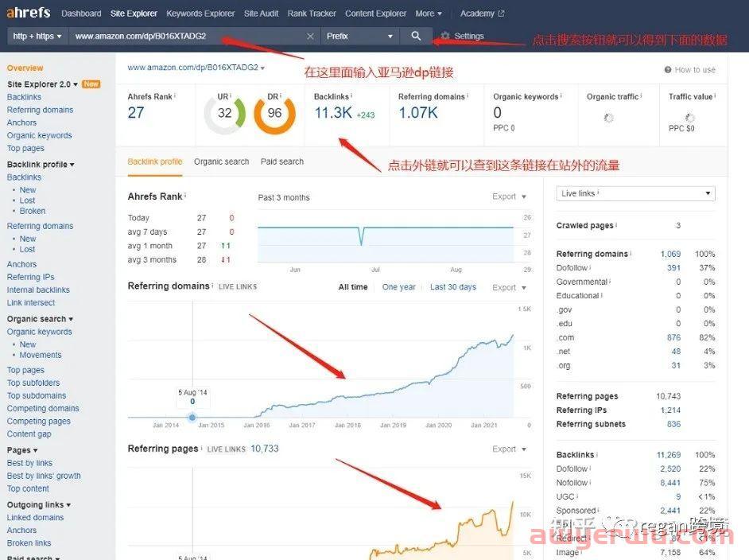Clear the URL field with the X icon
This screenshot has height=560, width=749.
310,37
